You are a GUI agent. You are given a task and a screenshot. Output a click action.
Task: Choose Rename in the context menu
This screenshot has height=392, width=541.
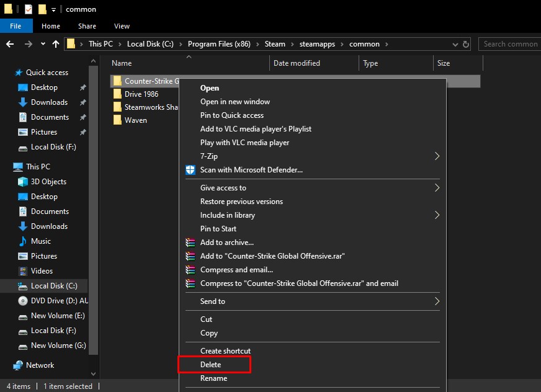click(x=213, y=378)
